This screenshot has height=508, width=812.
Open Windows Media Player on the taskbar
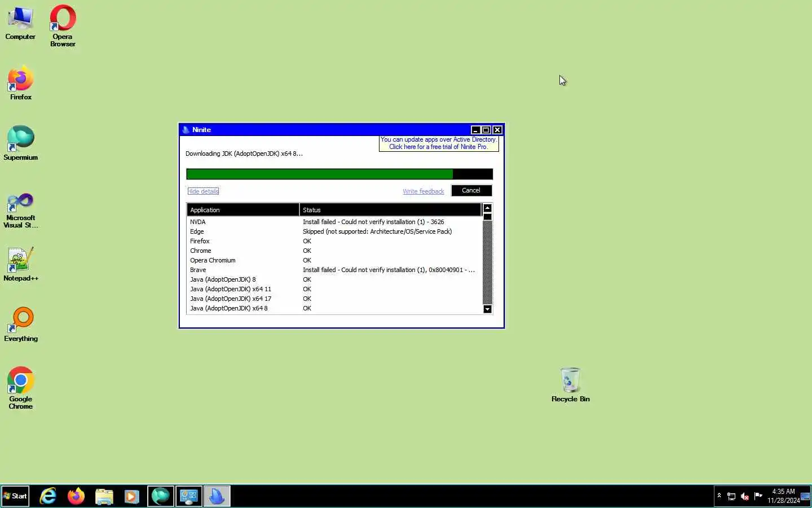pos(132,496)
